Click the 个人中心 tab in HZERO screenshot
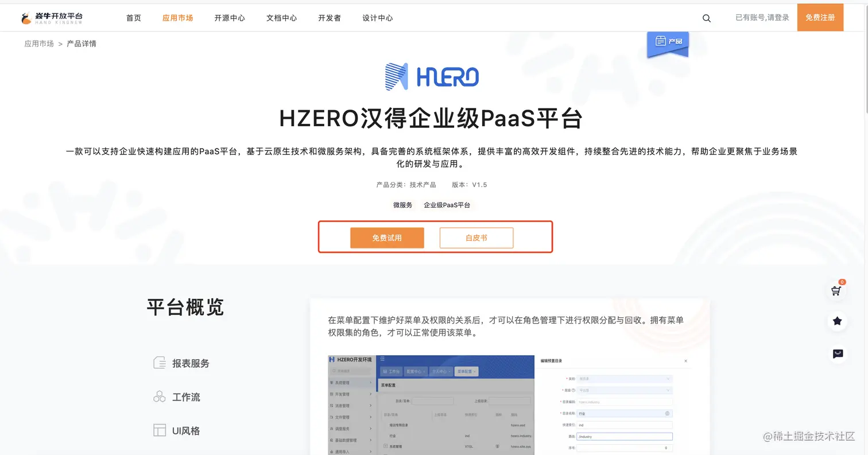This screenshot has width=868, height=455. click(x=441, y=371)
